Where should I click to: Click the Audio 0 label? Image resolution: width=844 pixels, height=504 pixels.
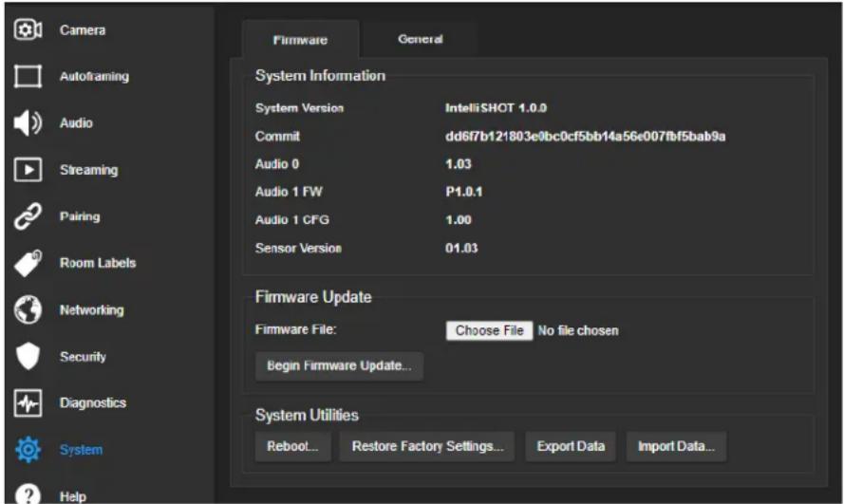[x=276, y=164]
